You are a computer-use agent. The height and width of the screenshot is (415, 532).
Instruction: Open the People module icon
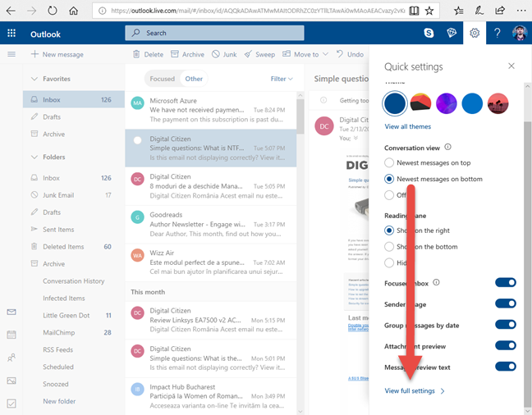11,358
